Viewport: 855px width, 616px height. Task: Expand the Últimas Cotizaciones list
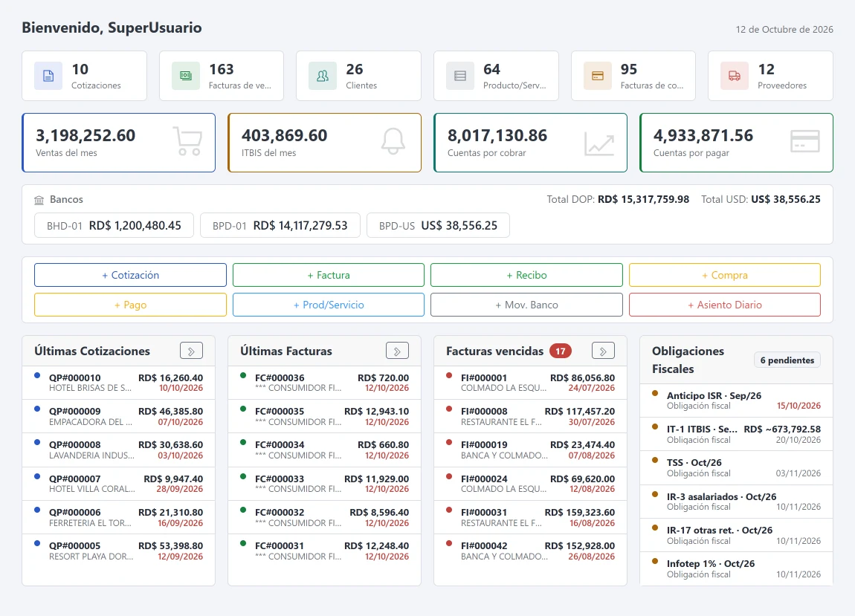click(191, 351)
